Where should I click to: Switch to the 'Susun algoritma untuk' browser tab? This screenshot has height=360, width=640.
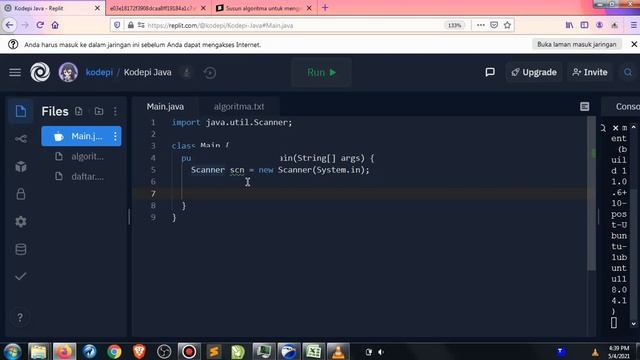pyautogui.click(x=263, y=8)
